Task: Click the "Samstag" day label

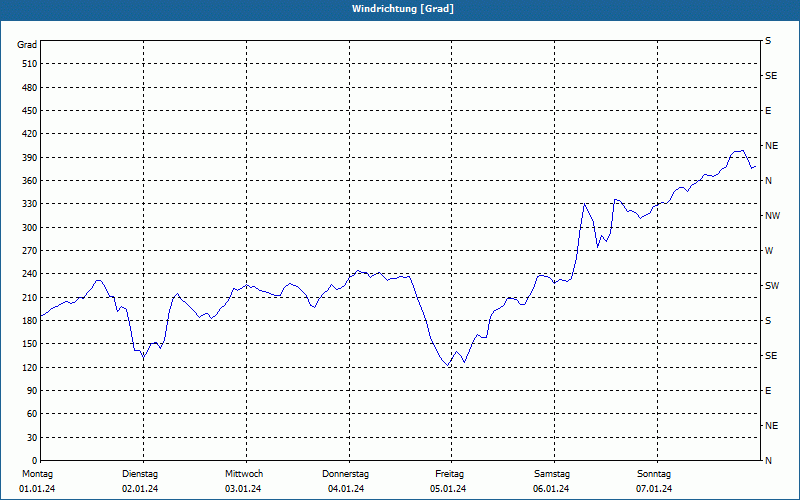Action: point(552,474)
